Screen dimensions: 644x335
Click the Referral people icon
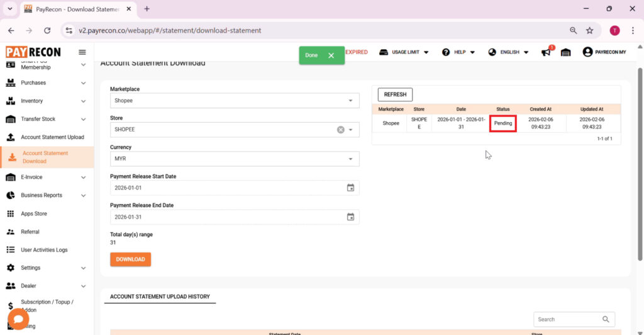11,232
